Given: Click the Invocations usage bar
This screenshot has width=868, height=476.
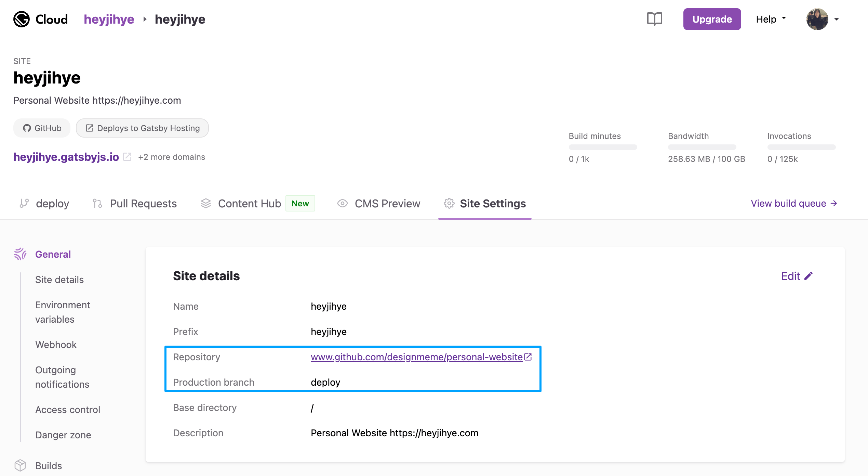Looking at the screenshot, I should click(801, 147).
